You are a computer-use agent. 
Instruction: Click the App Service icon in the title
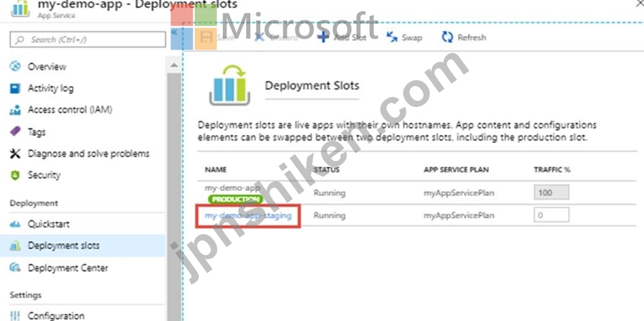click(20, 8)
